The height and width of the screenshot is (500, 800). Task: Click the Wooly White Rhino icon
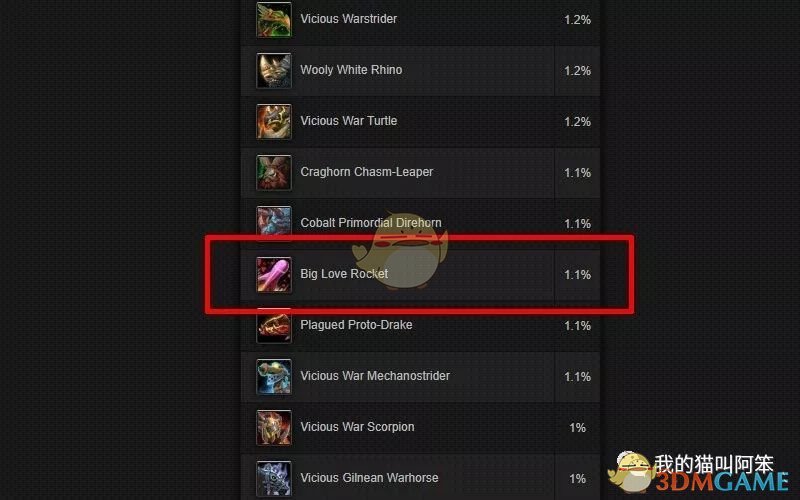274,70
